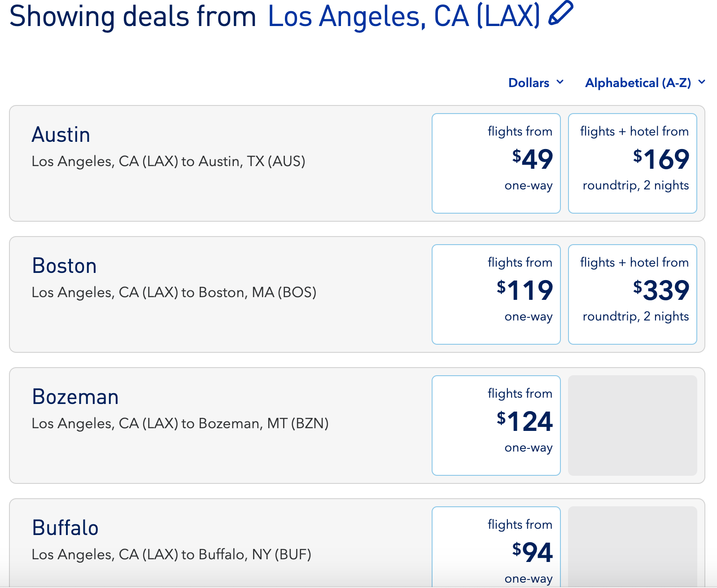The image size is (717, 588).
Task: Click the pencil edit icon beside Los Angeles
Action: tap(560, 13)
